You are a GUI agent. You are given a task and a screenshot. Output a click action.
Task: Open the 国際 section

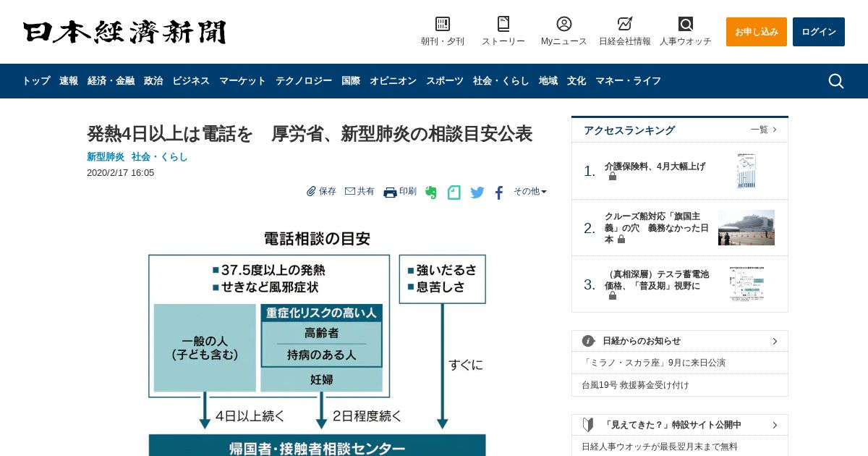[351, 81]
